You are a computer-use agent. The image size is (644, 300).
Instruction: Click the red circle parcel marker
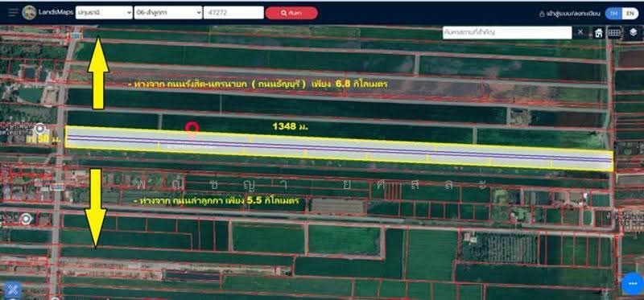coord(192,129)
